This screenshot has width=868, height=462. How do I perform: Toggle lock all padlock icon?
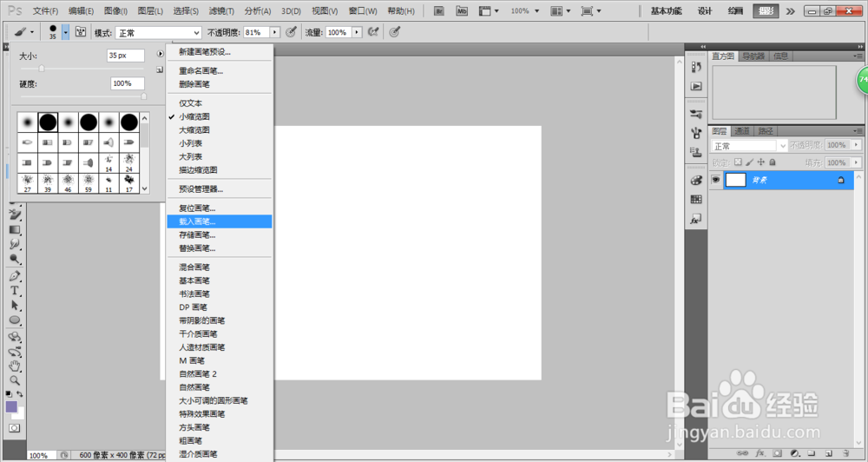point(773,162)
